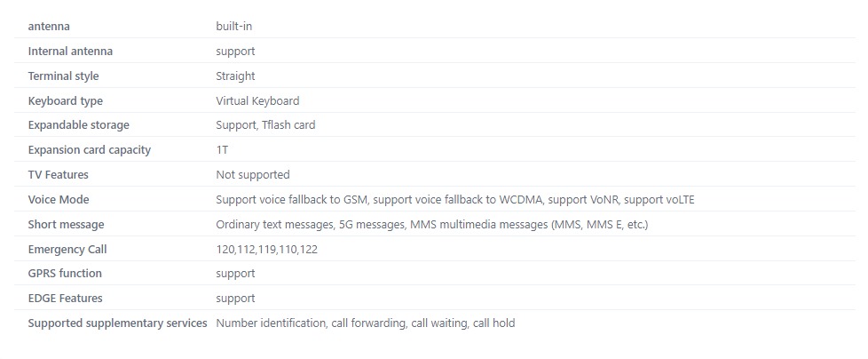Select the "Support, Tflash card" value
This screenshot has height=359, width=868.
[265, 125]
